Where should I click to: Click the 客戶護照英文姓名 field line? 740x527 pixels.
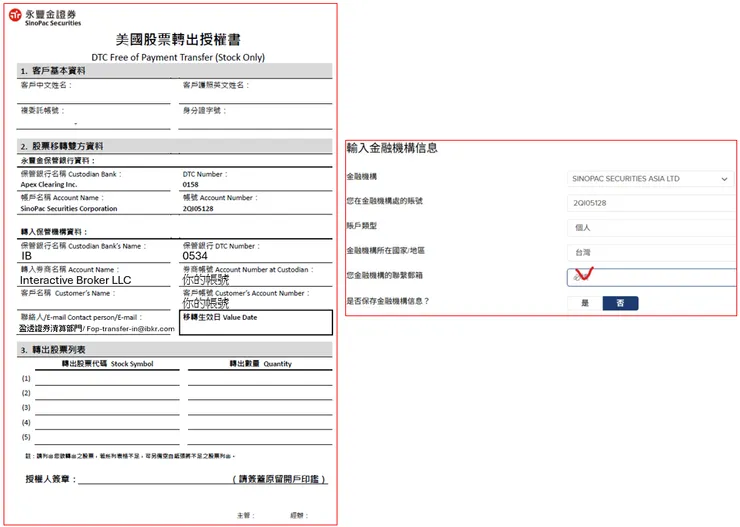coord(255,97)
